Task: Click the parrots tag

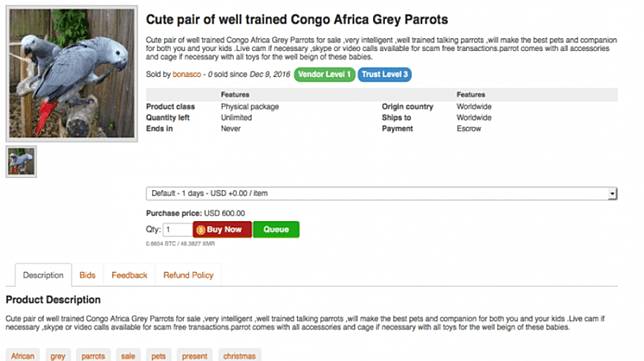Action: tap(93, 356)
